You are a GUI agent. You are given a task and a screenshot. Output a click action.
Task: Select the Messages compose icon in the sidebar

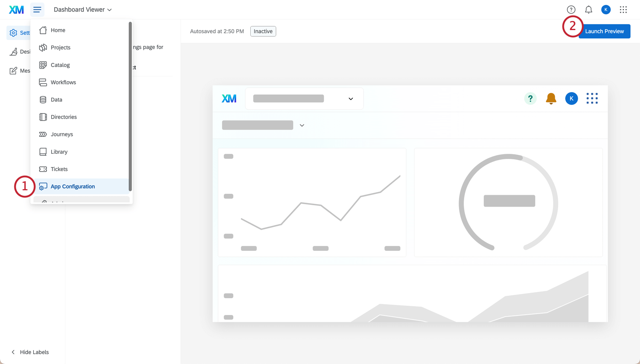[x=14, y=70]
